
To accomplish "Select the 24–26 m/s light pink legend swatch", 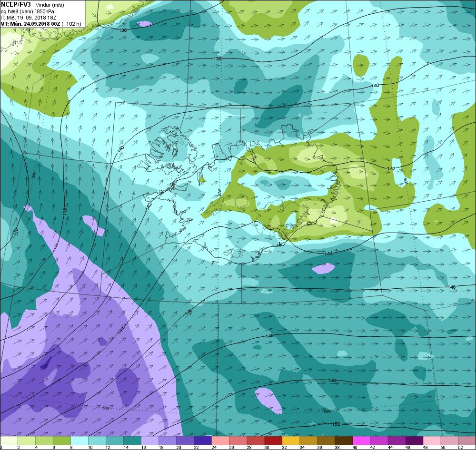I will 220,440.
